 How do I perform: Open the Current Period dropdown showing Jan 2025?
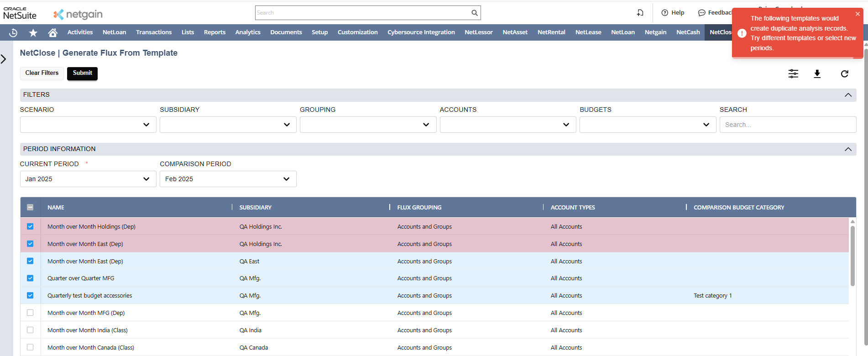click(x=88, y=179)
